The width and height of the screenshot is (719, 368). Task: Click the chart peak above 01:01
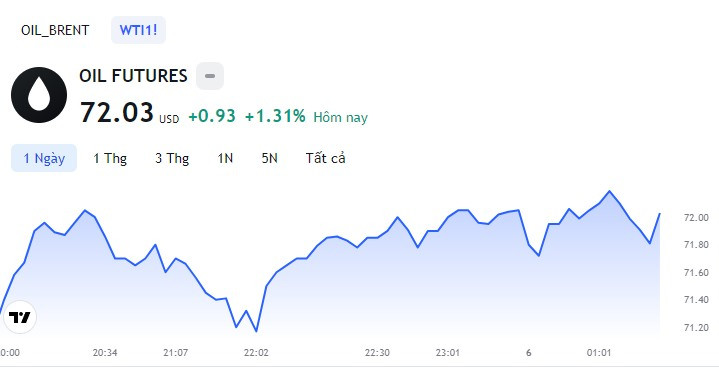(x=609, y=191)
